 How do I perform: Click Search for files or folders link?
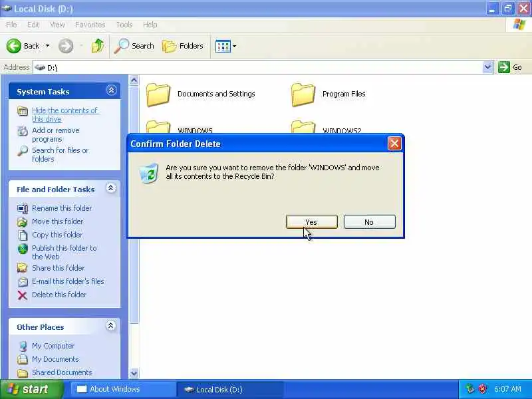(x=60, y=154)
